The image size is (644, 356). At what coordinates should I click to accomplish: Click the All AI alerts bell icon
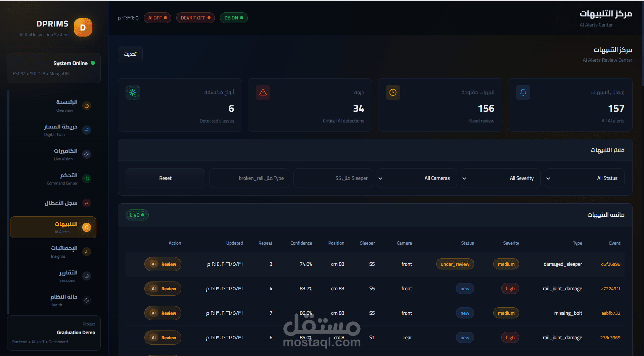pos(523,93)
